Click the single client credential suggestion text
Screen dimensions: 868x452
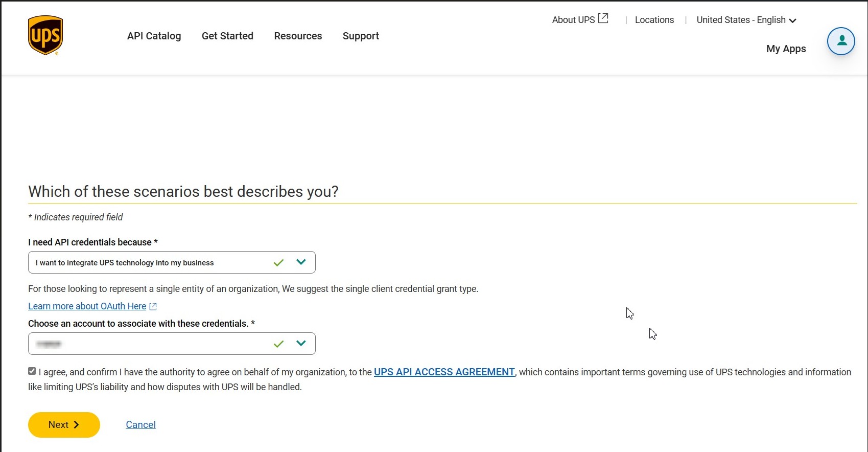coord(253,289)
